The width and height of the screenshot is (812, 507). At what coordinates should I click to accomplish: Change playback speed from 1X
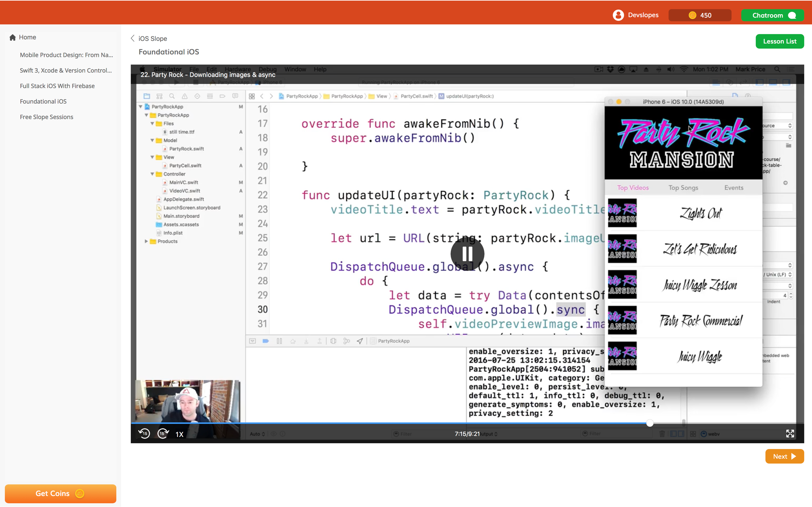[x=180, y=434]
